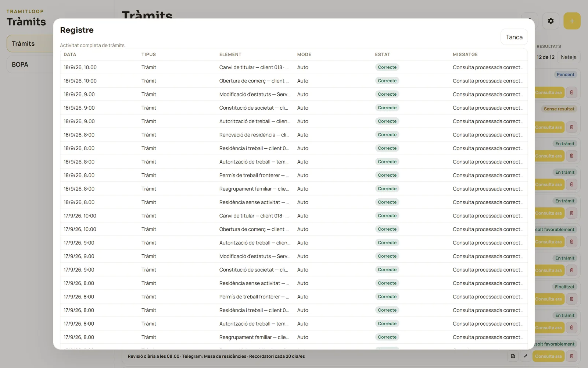The height and width of the screenshot is (368, 588).
Task: Click the date cell of the 18/9/26 Obertura de comerç row
Action: click(80, 81)
